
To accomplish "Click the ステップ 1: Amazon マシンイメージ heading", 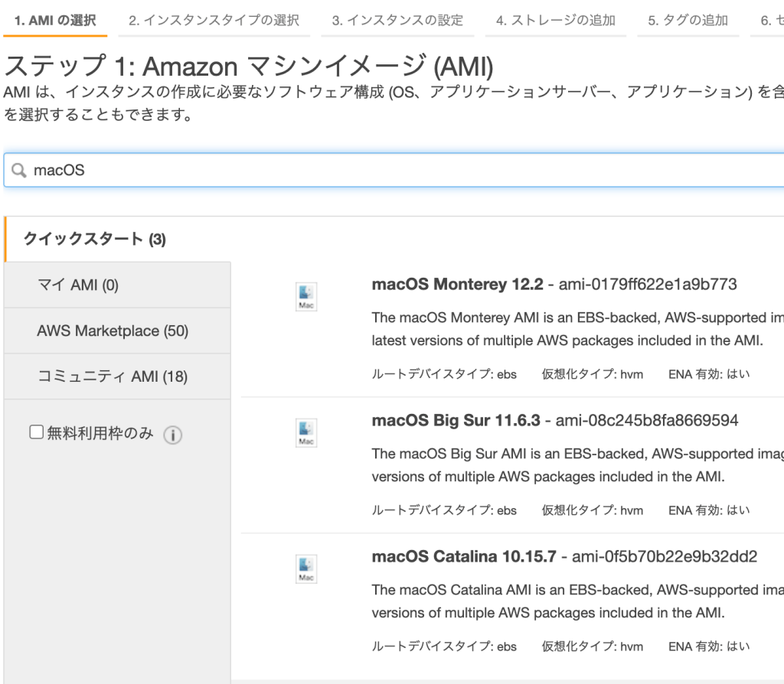I will [249, 66].
